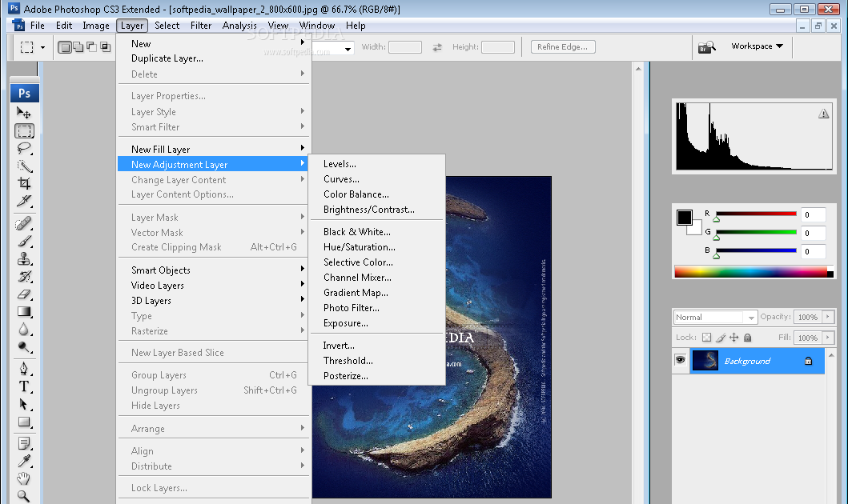Select the History Brush tool

[x=24, y=277]
